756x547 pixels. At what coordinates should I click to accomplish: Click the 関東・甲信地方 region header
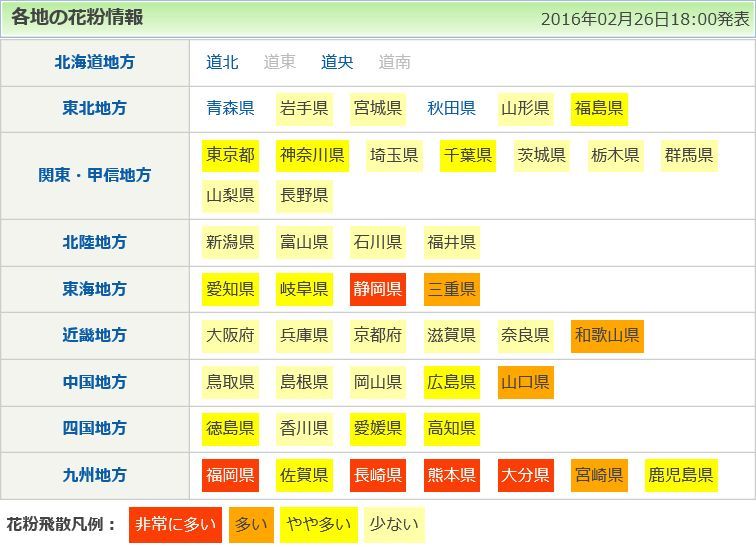point(95,175)
